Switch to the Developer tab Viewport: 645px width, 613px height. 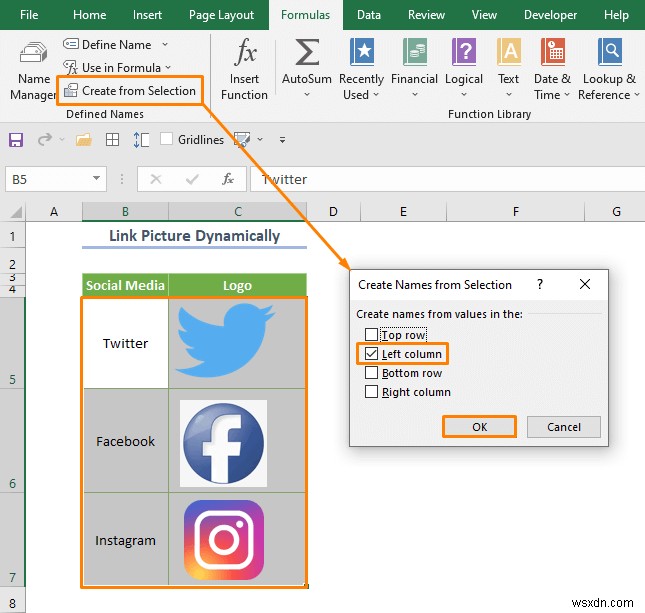[550, 15]
